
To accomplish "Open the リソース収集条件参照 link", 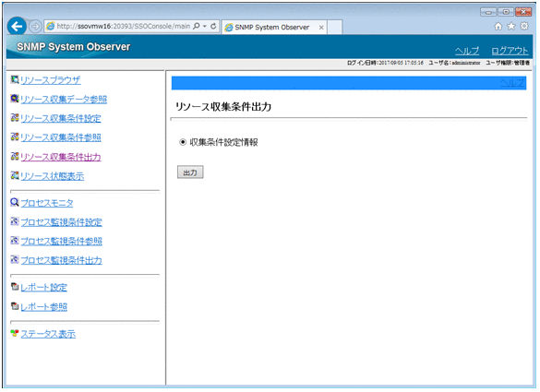I will click(x=61, y=137).
